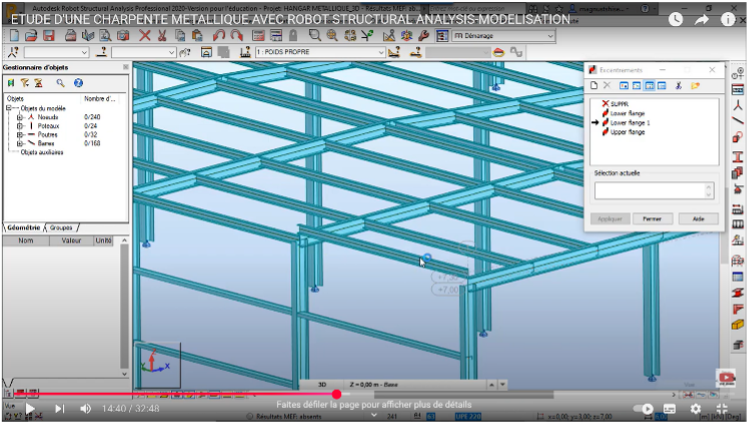
Task: Click the 'Sélection actuelle' input field
Action: click(x=654, y=191)
